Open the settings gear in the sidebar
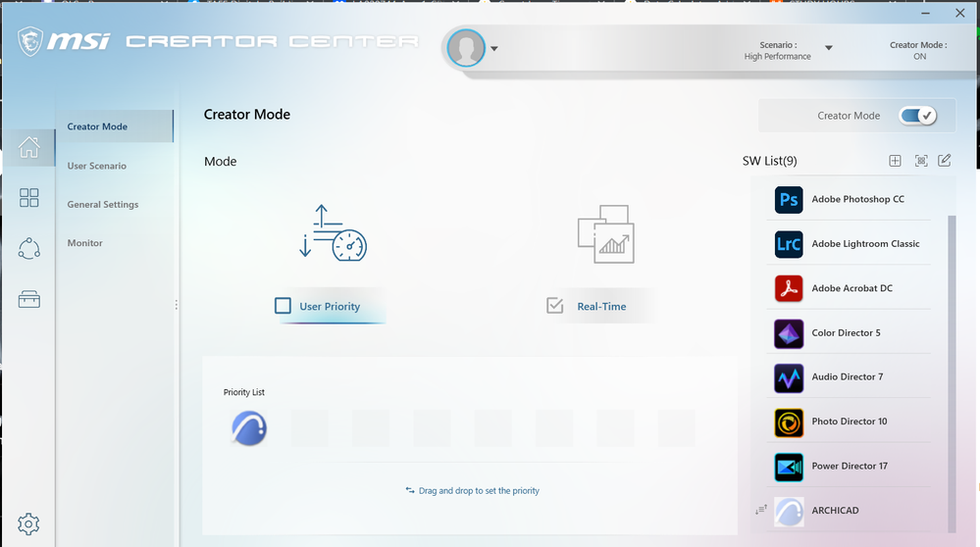 (x=28, y=523)
